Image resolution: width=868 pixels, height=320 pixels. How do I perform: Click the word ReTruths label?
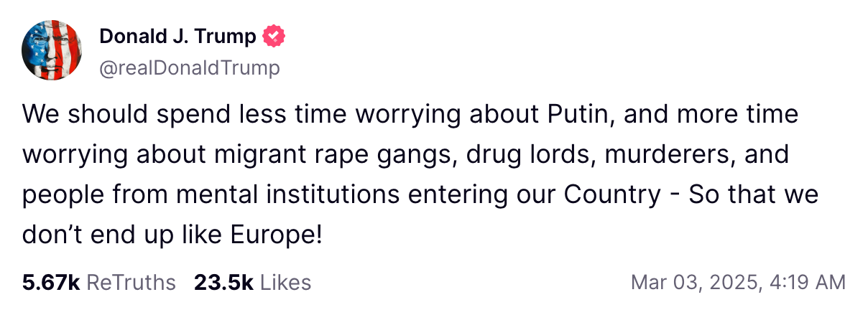click(131, 283)
